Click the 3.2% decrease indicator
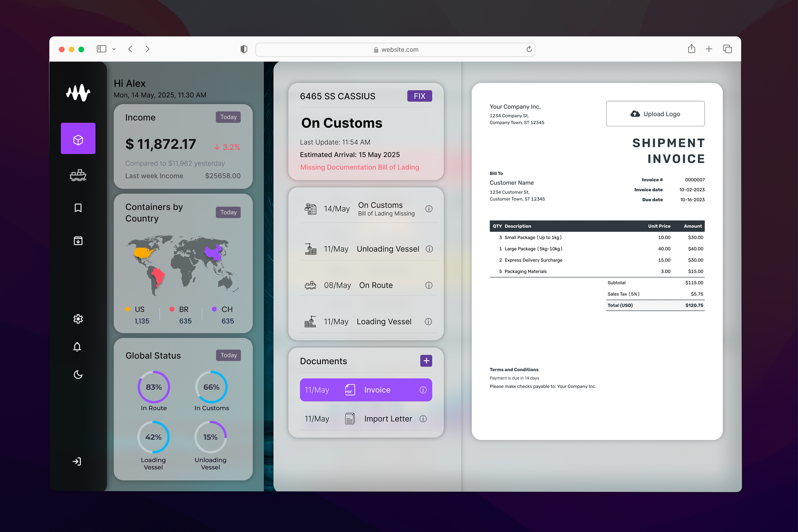 (227, 147)
